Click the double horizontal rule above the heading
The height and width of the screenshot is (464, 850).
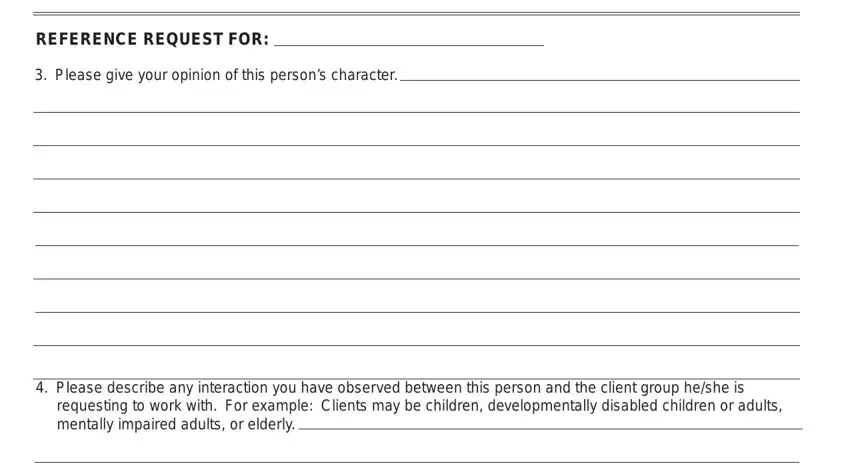(416, 14)
